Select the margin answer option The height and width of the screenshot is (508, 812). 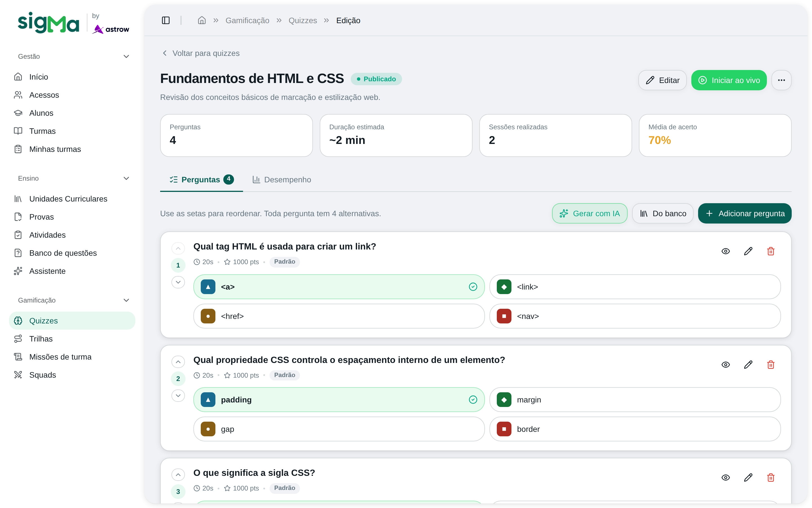point(635,399)
